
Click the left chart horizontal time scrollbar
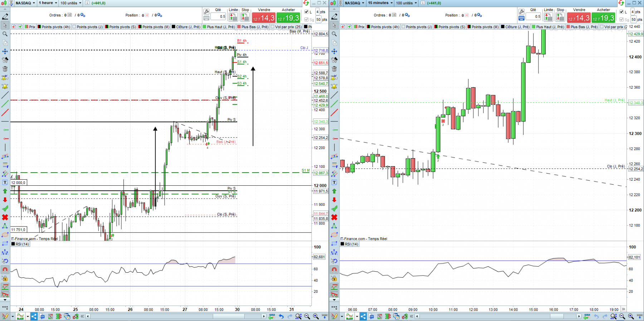[x=176, y=316]
